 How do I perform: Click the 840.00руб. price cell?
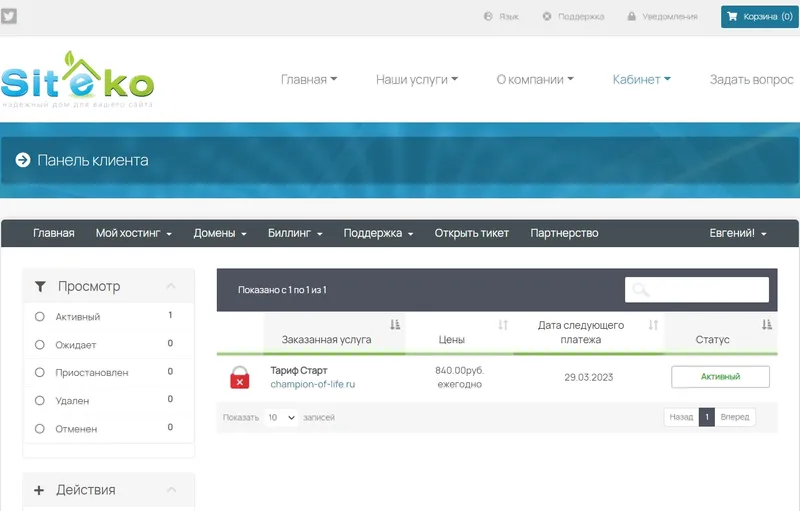[x=459, y=370]
